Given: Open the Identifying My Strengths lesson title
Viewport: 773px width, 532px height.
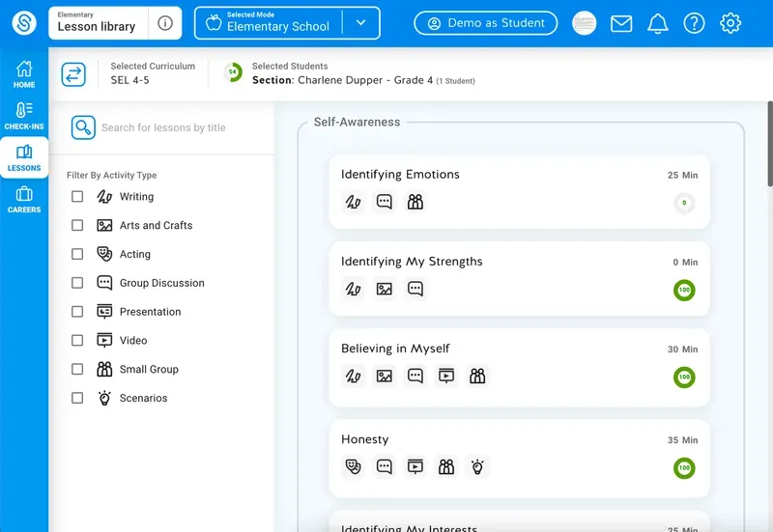Looking at the screenshot, I should [x=412, y=262].
